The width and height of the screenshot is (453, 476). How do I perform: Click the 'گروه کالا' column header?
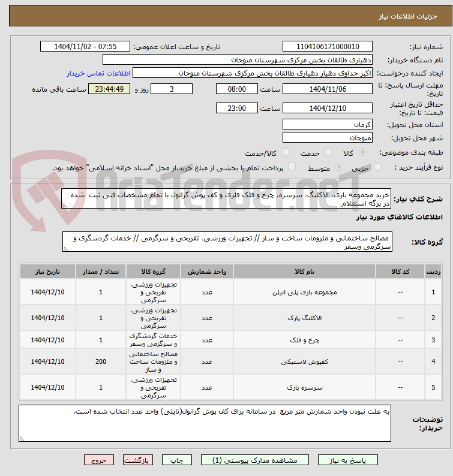(154, 272)
